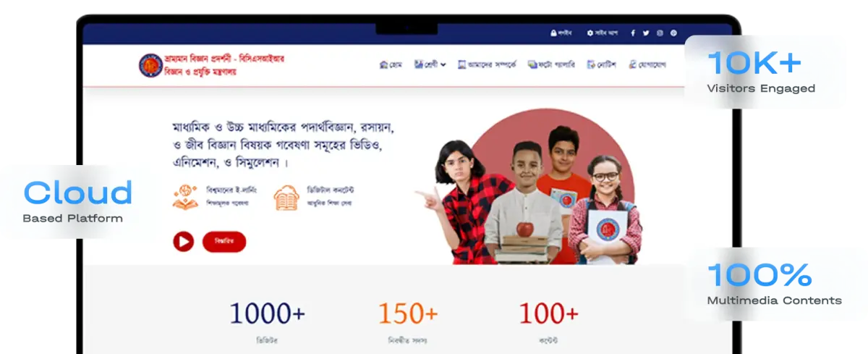Click the site title text in header
This screenshot has height=354, width=868.
(224, 65)
